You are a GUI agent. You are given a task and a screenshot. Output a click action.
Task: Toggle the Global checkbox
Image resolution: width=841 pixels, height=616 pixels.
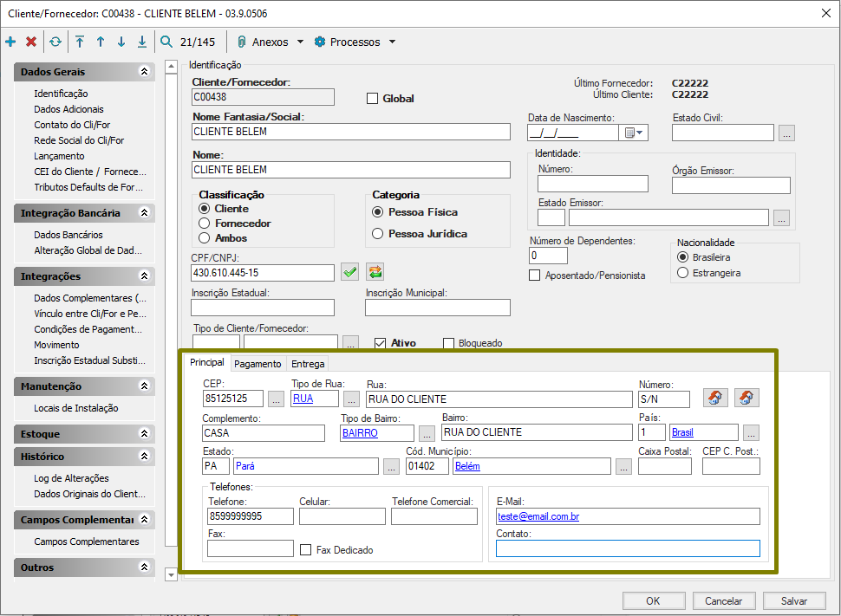[372, 98]
